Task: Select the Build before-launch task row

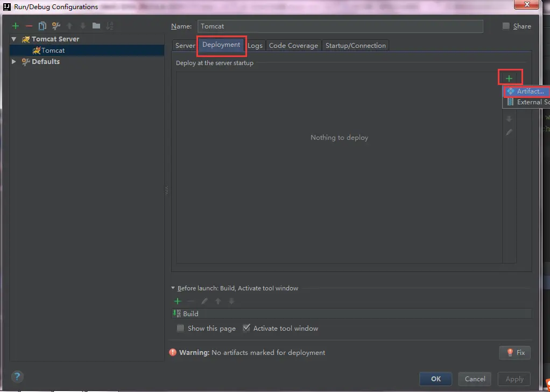Action: click(x=351, y=313)
